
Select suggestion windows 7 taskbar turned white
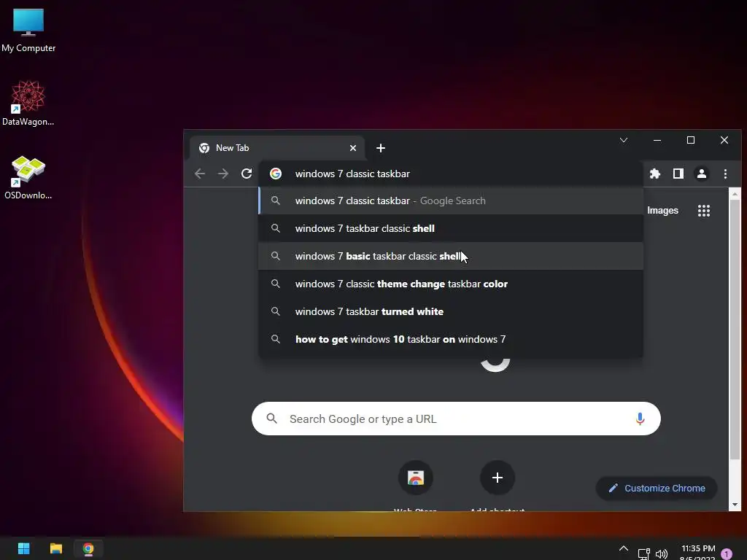(x=451, y=311)
